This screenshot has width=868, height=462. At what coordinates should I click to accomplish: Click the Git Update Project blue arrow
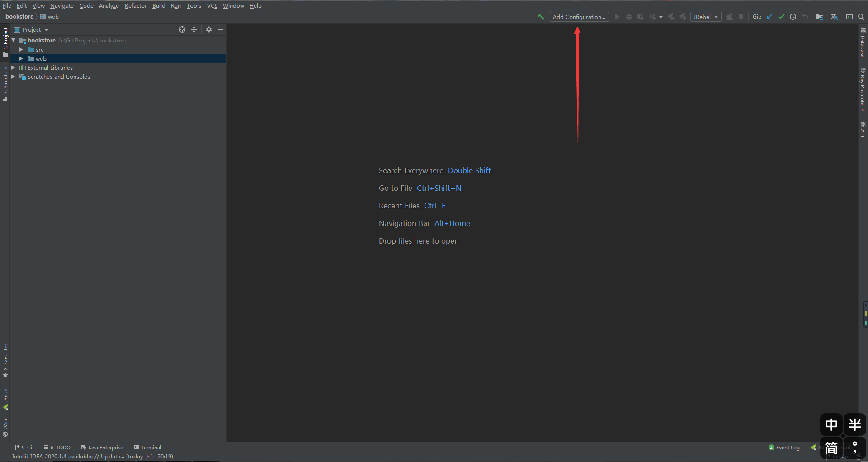click(x=769, y=17)
